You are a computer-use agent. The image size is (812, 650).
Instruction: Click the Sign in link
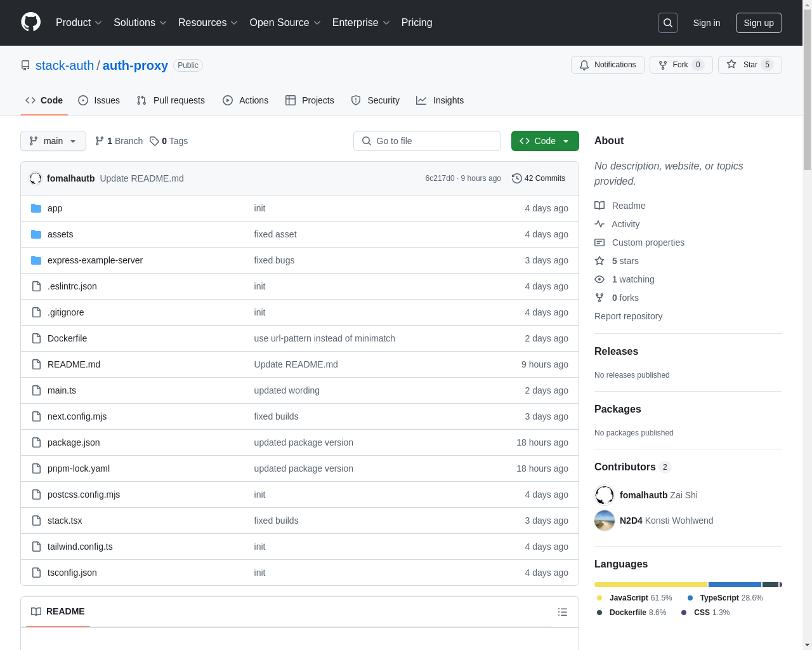point(707,23)
